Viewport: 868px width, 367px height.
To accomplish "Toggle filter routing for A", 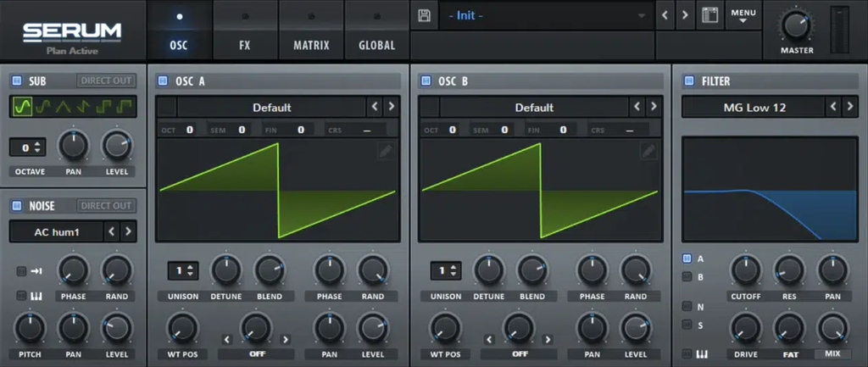I will 687,258.
